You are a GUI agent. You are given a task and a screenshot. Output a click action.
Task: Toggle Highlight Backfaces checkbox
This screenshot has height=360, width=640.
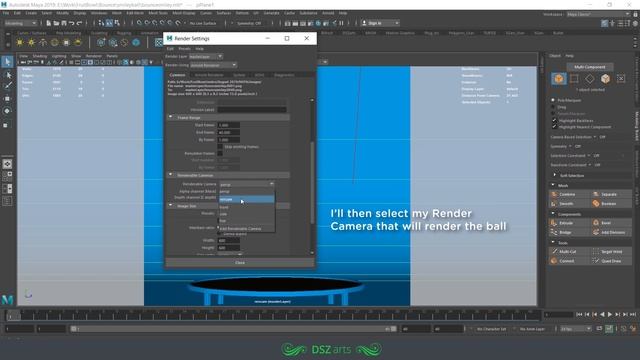coord(554,120)
